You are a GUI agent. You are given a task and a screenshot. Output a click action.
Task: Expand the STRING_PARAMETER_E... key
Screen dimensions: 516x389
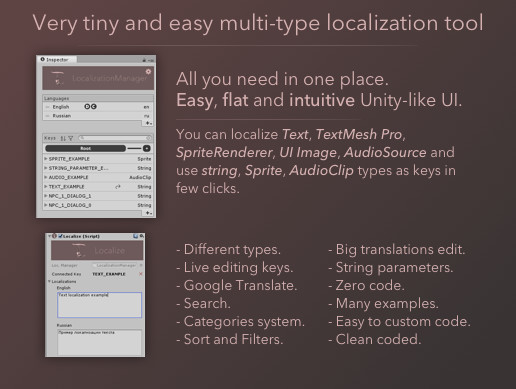pos(46,168)
